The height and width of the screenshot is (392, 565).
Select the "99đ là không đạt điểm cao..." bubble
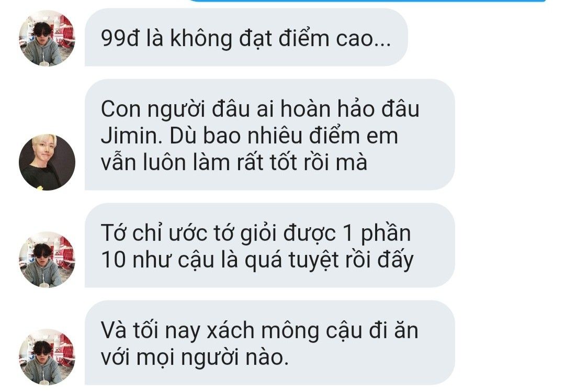246,38
